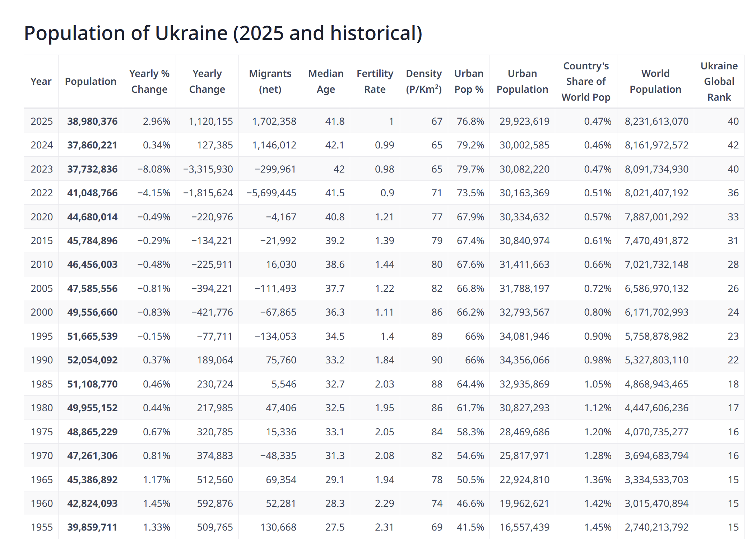Click urban pop percent 61.7%

pyautogui.click(x=470, y=408)
